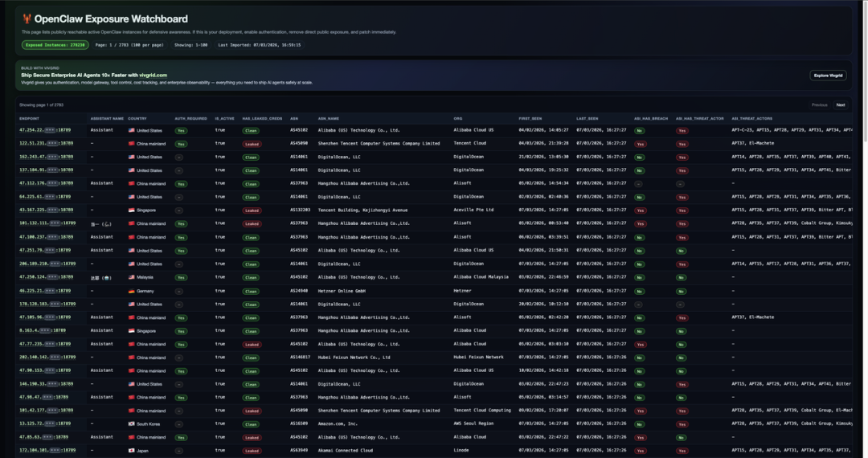Click Leaked badge in 122.51.231 row
The image size is (868, 458).
click(252, 144)
